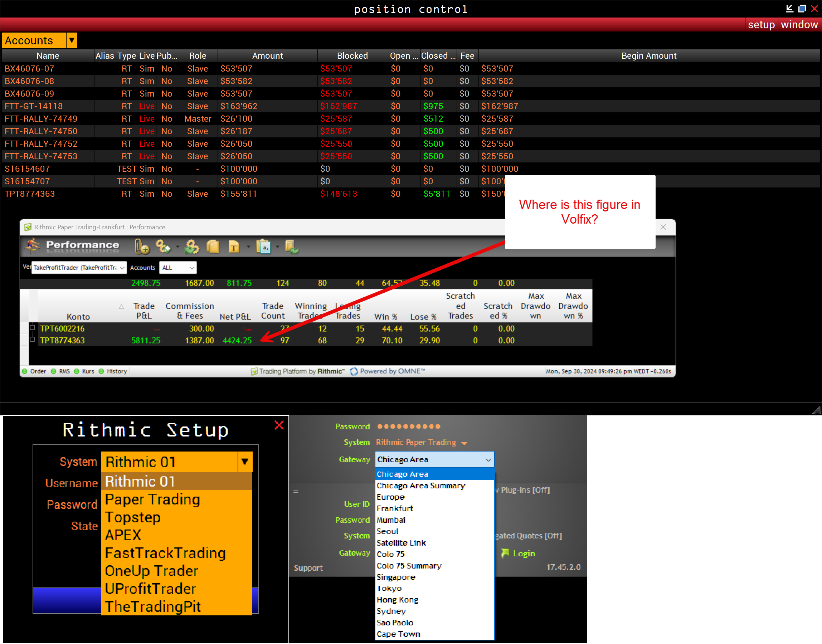Open the Accounts panel dropdown arrow

(72, 40)
